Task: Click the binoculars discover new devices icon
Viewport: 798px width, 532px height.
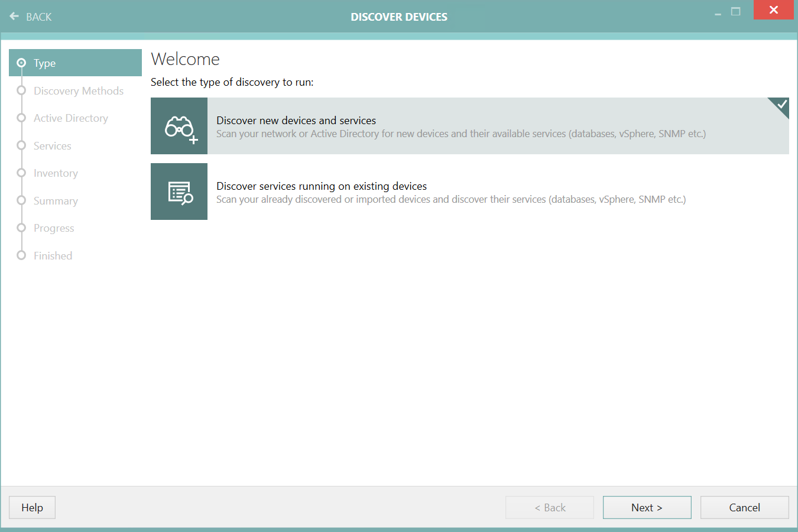Action: click(179, 126)
